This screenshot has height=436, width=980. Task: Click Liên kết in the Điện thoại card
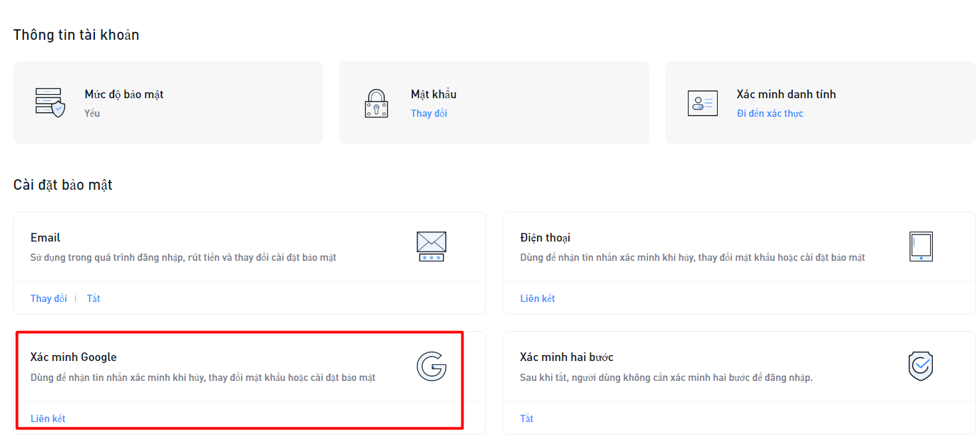pos(537,299)
